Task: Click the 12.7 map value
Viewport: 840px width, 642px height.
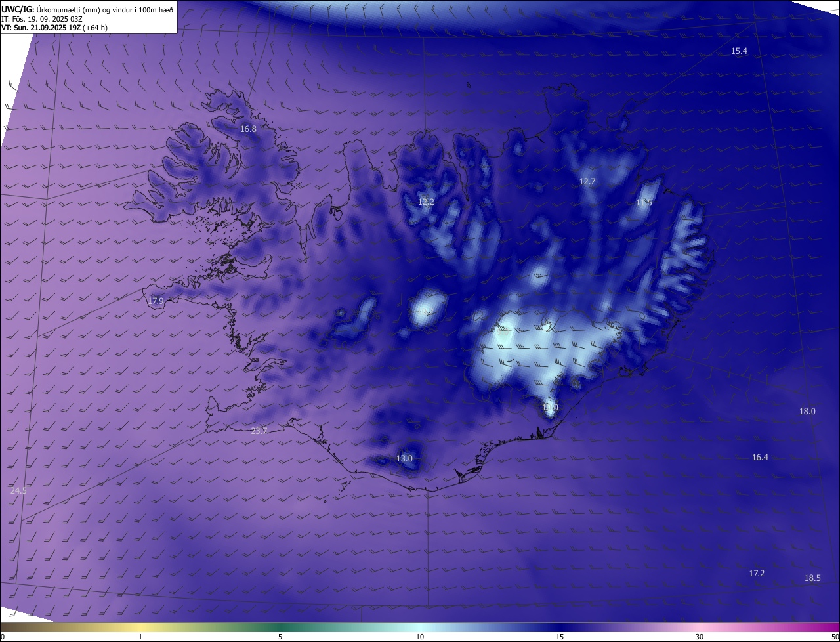Action: pos(587,182)
